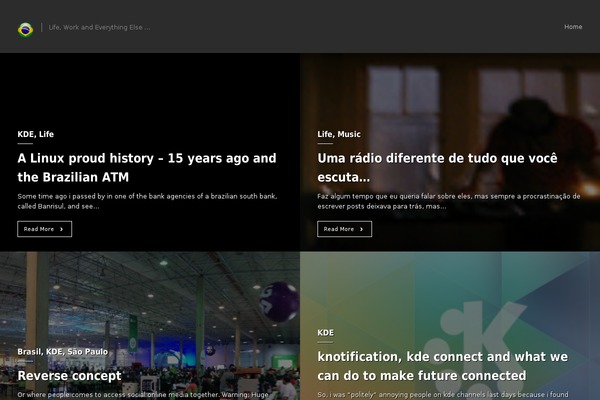This screenshot has width=600, height=400.
Task: Open the KDE category on Reverse concept post
Action: [54, 352]
